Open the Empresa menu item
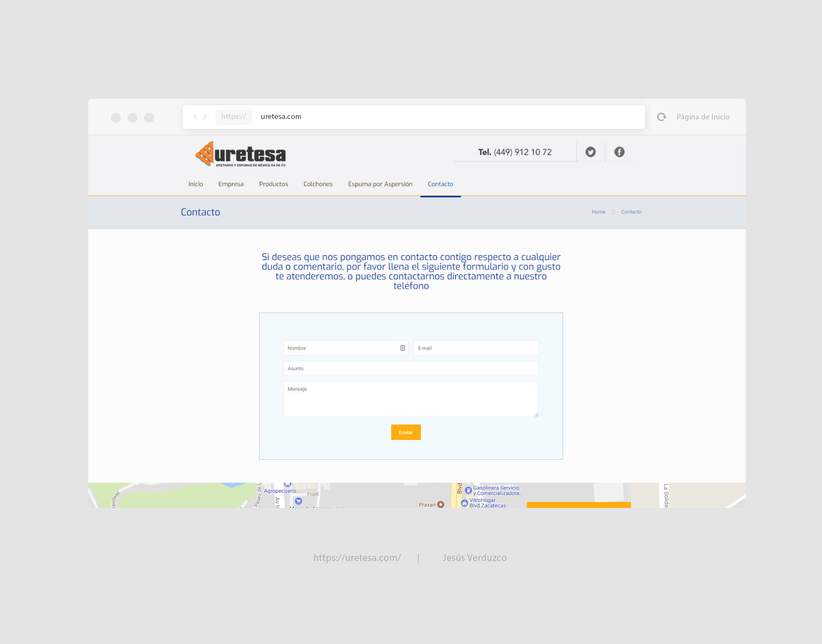Viewport: 822px width, 644px height. tap(231, 184)
